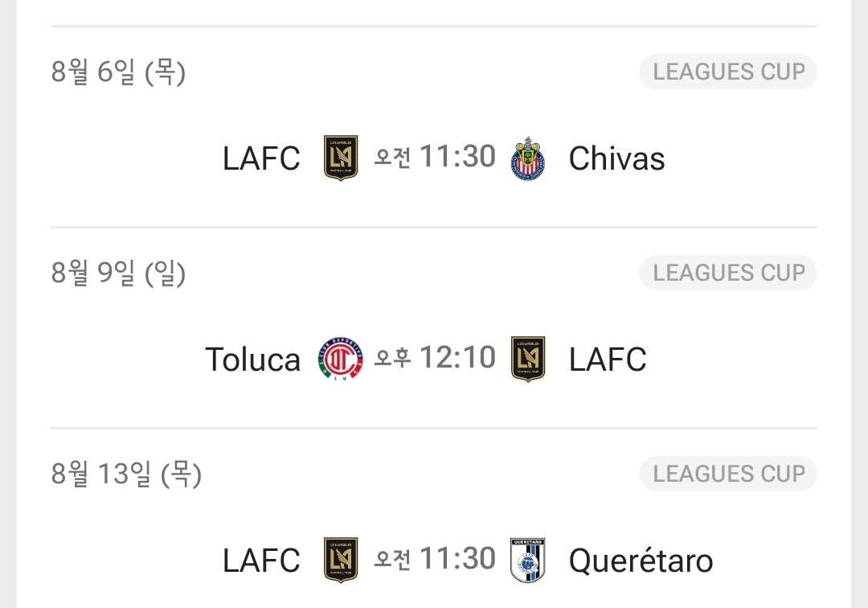The height and width of the screenshot is (608, 868).
Task: Open the 오후 12:10 kickoff time
Action: [x=435, y=357]
